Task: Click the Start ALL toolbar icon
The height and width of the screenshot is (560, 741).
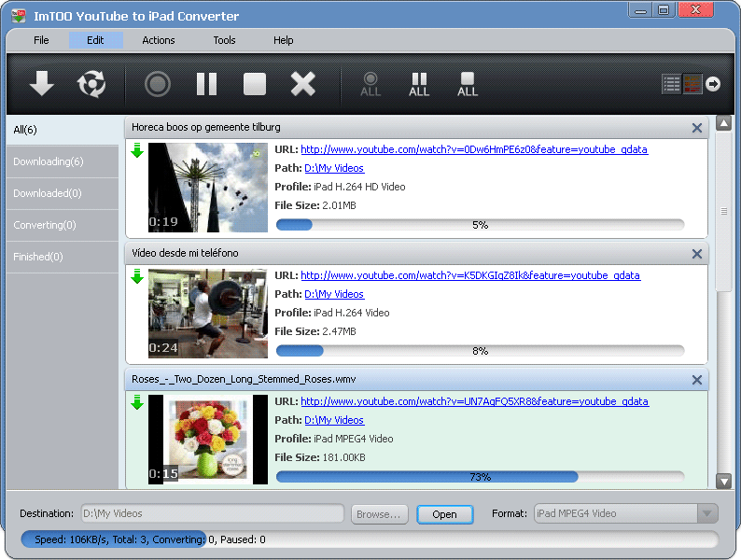Action: click(x=370, y=85)
